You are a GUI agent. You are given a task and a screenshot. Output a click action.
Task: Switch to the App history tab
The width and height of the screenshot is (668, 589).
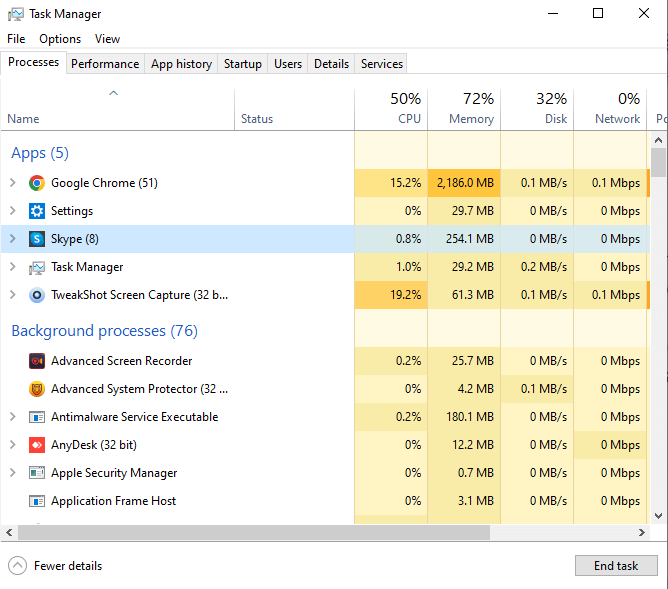[181, 64]
